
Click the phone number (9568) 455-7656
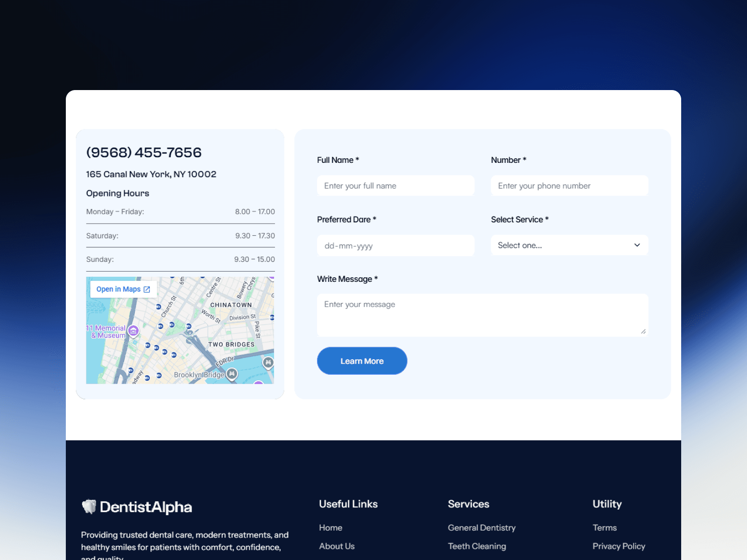click(144, 152)
